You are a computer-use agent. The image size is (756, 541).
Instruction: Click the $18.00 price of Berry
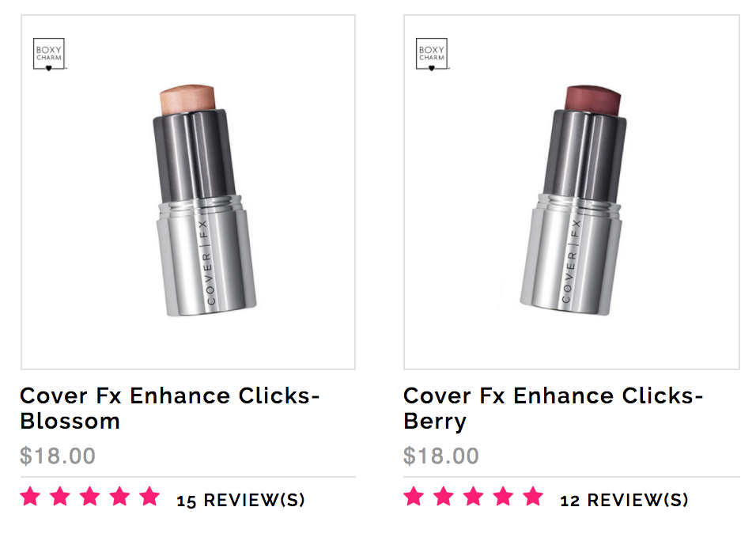click(440, 456)
